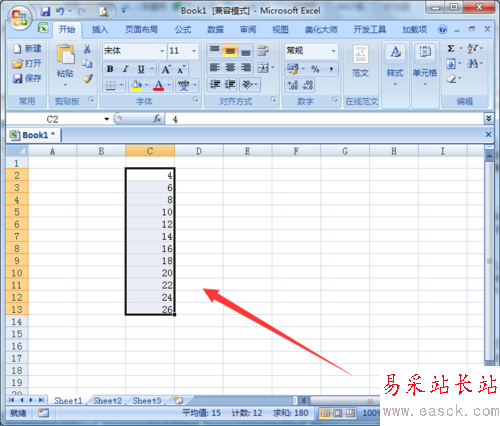The height and width of the screenshot is (426, 500).
Task: Cut selection with scissors icon
Action: (x=87, y=49)
